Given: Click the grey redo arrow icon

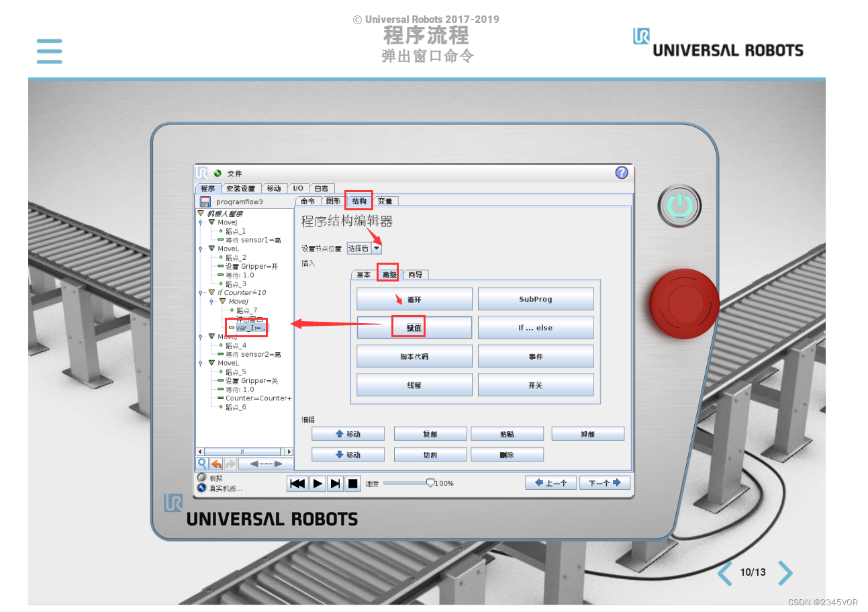Looking at the screenshot, I should 230,464.
